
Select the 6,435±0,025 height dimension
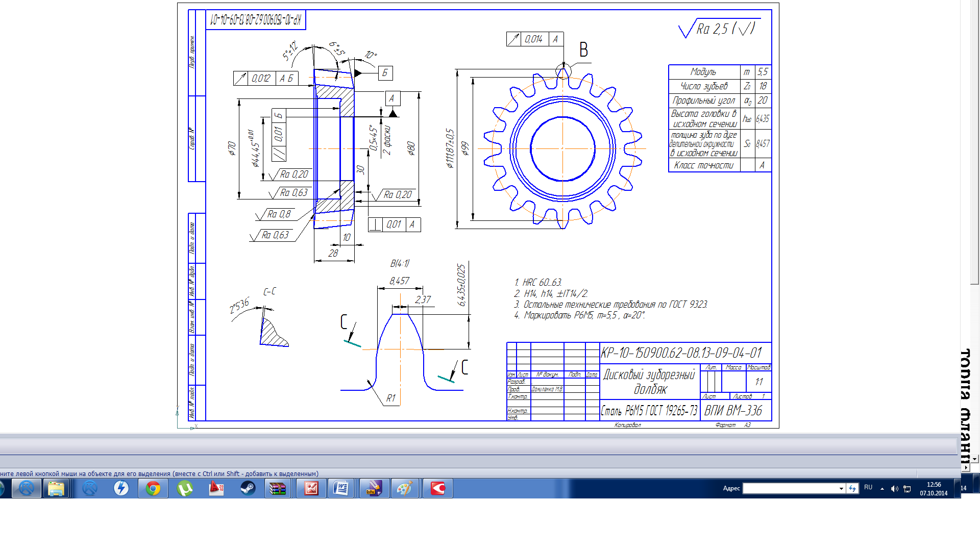pos(461,285)
